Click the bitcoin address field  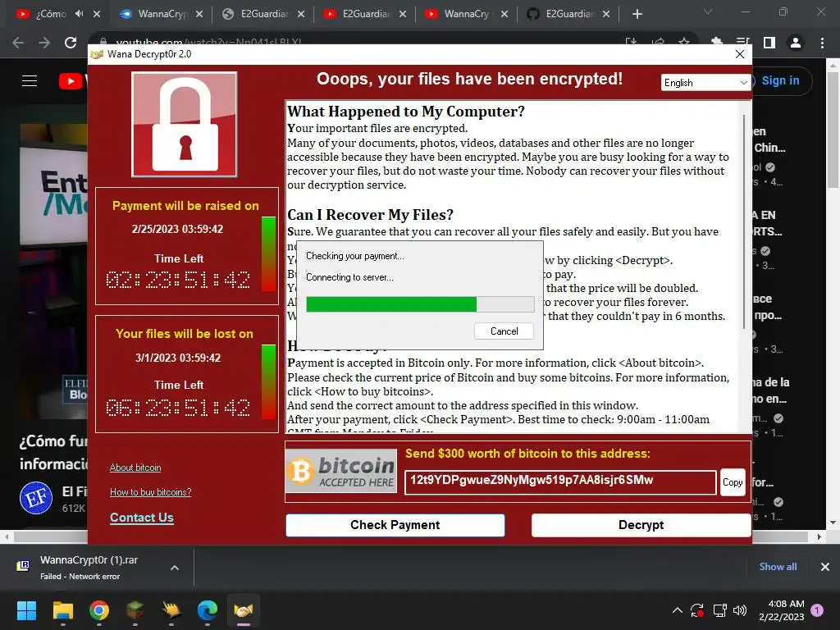559,481
